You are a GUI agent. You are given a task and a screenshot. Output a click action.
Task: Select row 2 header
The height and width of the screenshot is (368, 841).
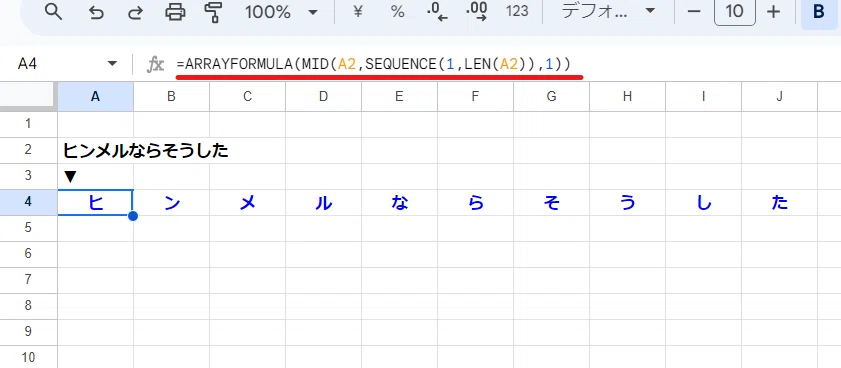[x=28, y=150]
